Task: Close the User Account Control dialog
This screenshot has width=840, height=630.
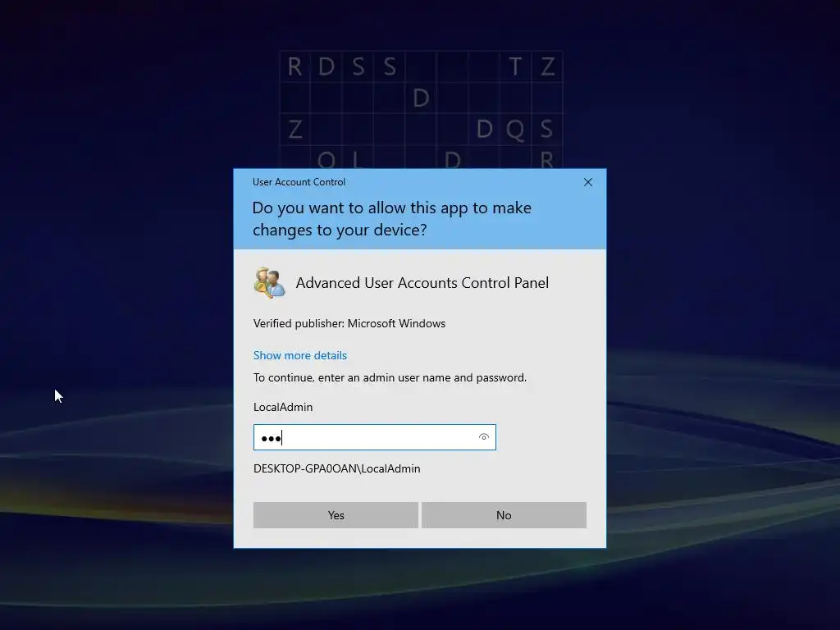Action: (587, 182)
